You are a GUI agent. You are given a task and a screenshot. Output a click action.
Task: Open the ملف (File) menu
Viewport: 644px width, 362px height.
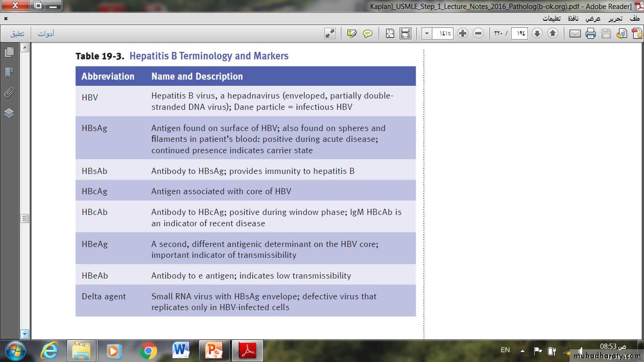click(x=635, y=18)
